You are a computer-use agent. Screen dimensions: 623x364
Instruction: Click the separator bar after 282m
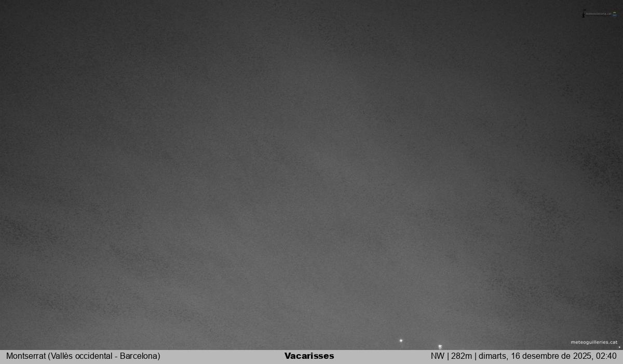pyautogui.click(x=475, y=356)
